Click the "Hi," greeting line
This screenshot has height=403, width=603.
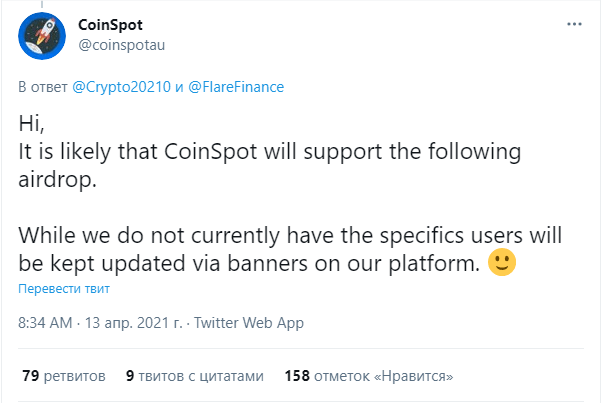point(32,123)
